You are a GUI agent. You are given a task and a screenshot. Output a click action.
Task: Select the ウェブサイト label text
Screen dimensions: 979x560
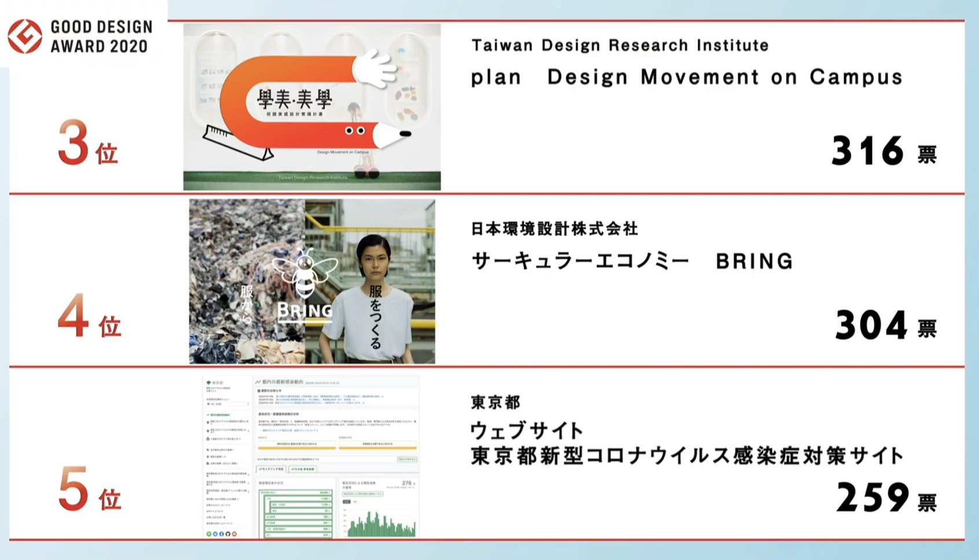click(x=527, y=430)
